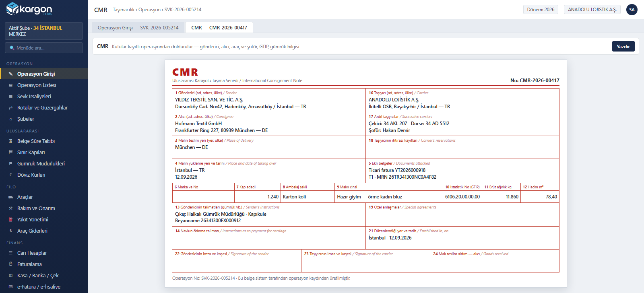Go to Döviz Kurları menu item
Screen dimensions: 644x293
pos(44,175)
